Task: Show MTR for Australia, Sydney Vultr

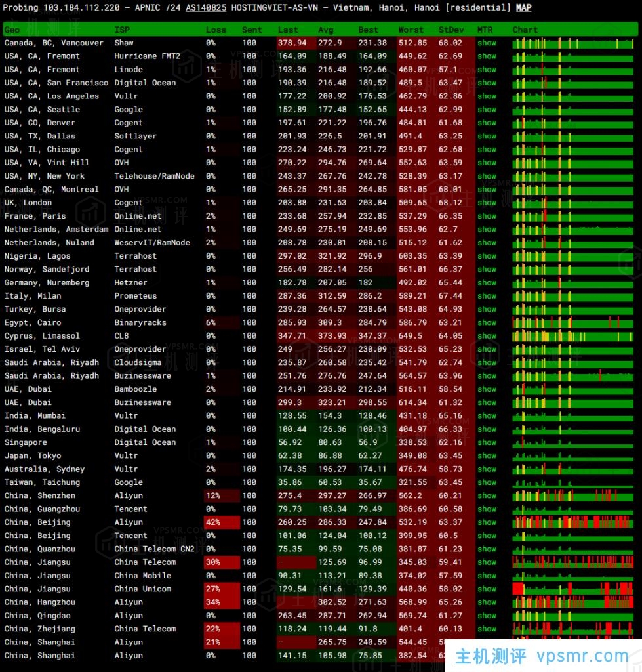Action: pyautogui.click(x=487, y=469)
